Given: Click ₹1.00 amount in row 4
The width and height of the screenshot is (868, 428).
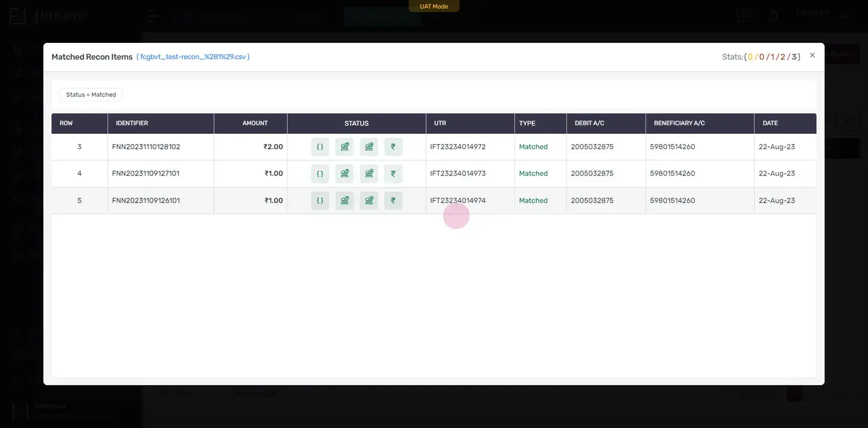Looking at the screenshot, I should click(x=274, y=174).
